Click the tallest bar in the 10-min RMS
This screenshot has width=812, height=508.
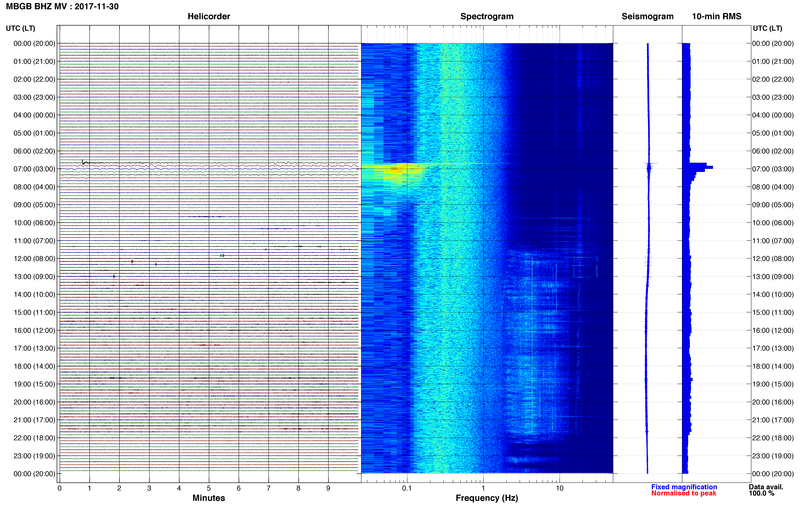[x=698, y=167]
